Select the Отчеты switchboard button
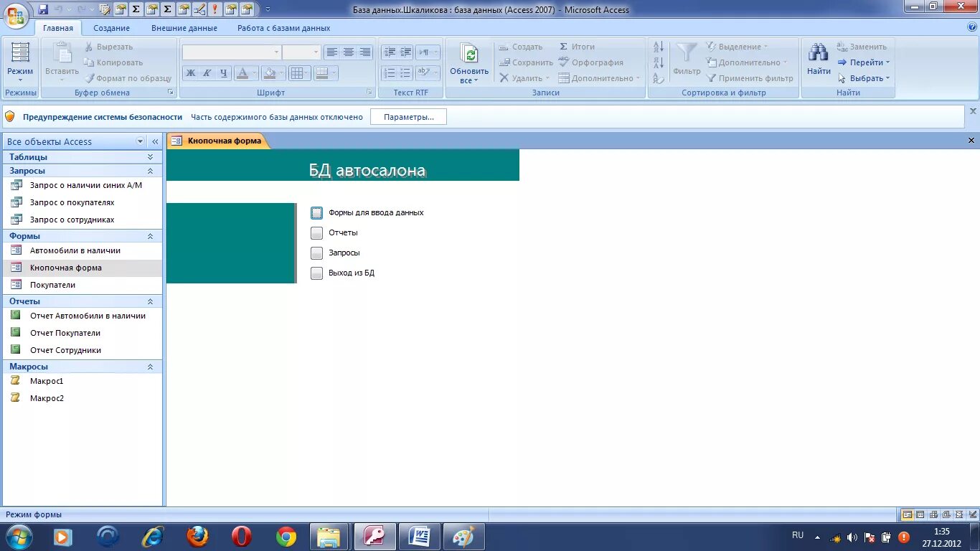Image resolution: width=980 pixels, height=551 pixels. tap(316, 233)
